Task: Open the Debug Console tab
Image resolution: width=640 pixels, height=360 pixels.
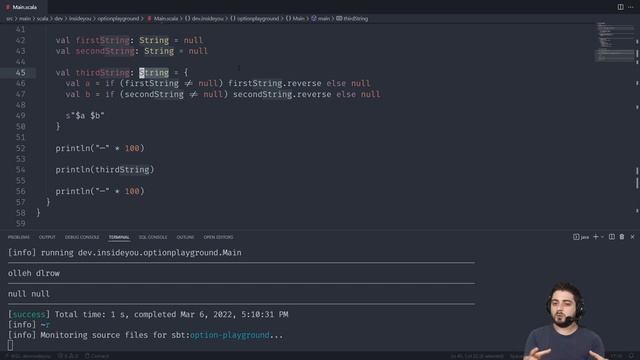Action: click(x=82, y=237)
